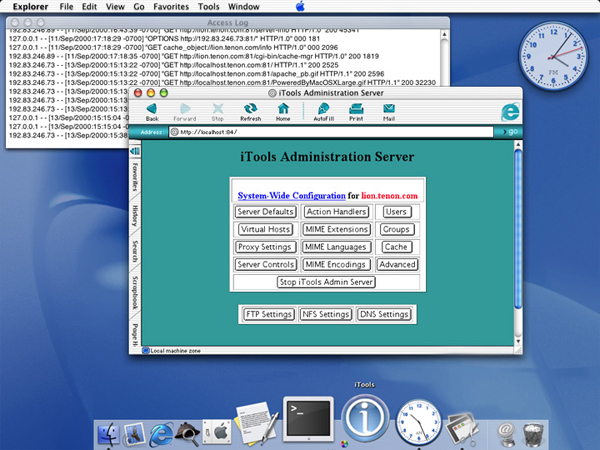Screen dimensions: 600x450
Task: Click the page icon beside the address URL
Action: 174,132
